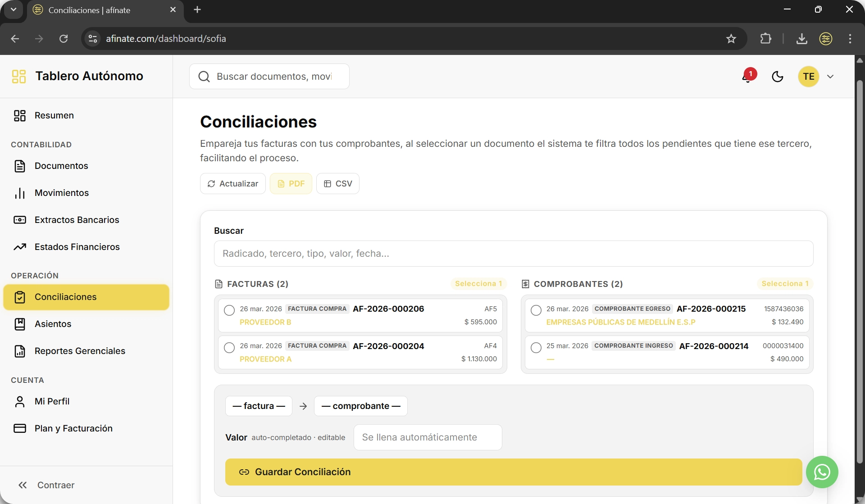Click the Valor auto-completado input field
Screen dimensions: 865x504
[428, 437]
